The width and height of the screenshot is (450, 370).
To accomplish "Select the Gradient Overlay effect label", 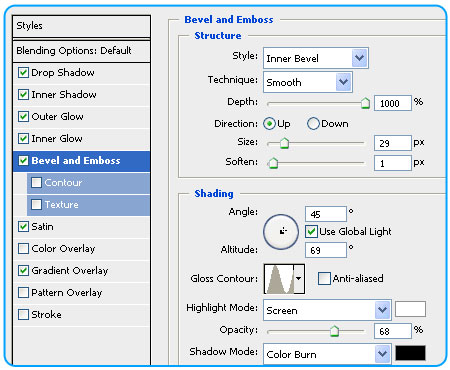I will (70, 270).
